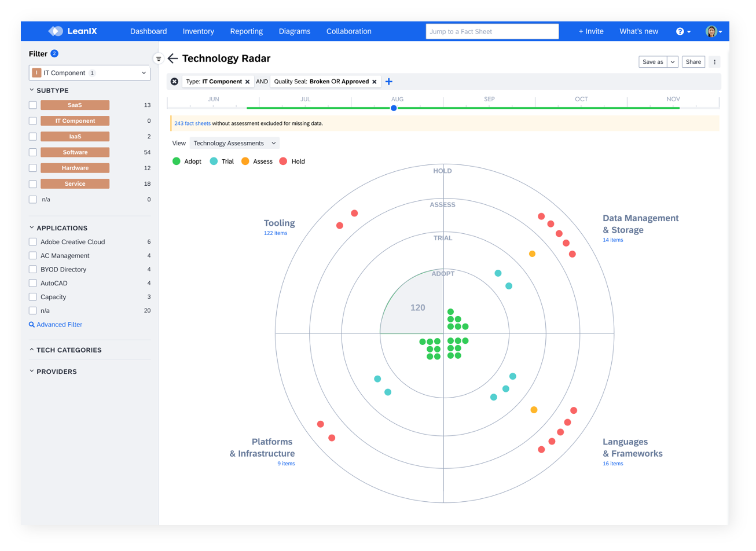
Task: Open the IT Component fact sheet type dropdown
Action: tap(90, 73)
